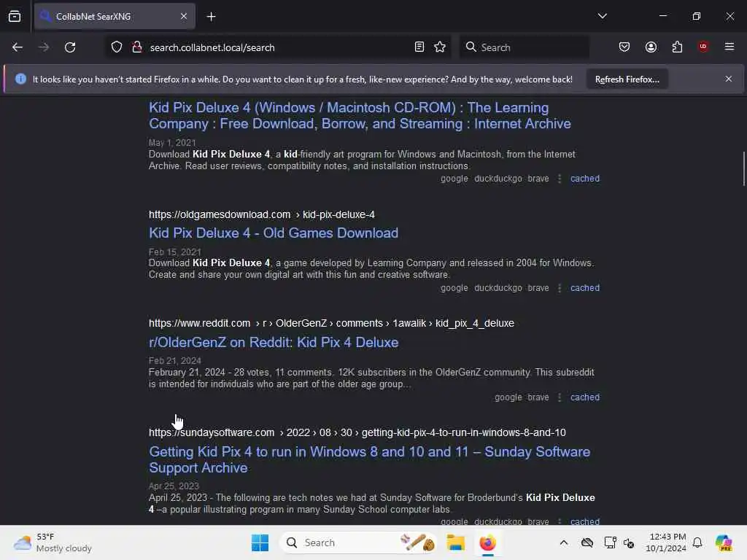List all tabs dropdown arrow
Image resolution: width=747 pixels, height=560 pixels.
[x=602, y=16]
